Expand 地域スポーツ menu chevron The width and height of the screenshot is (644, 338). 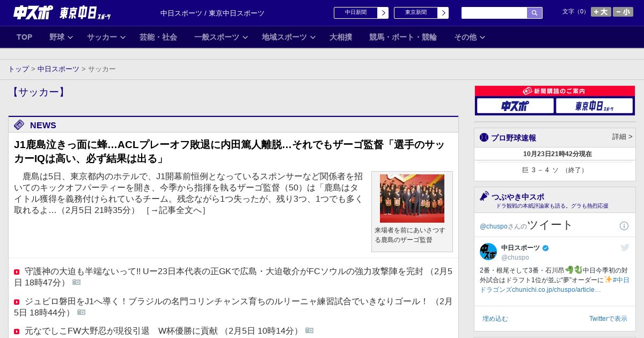pos(313,38)
